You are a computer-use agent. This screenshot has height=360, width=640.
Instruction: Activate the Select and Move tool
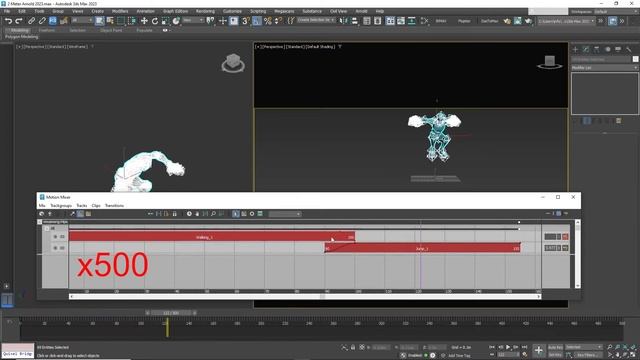144,21
